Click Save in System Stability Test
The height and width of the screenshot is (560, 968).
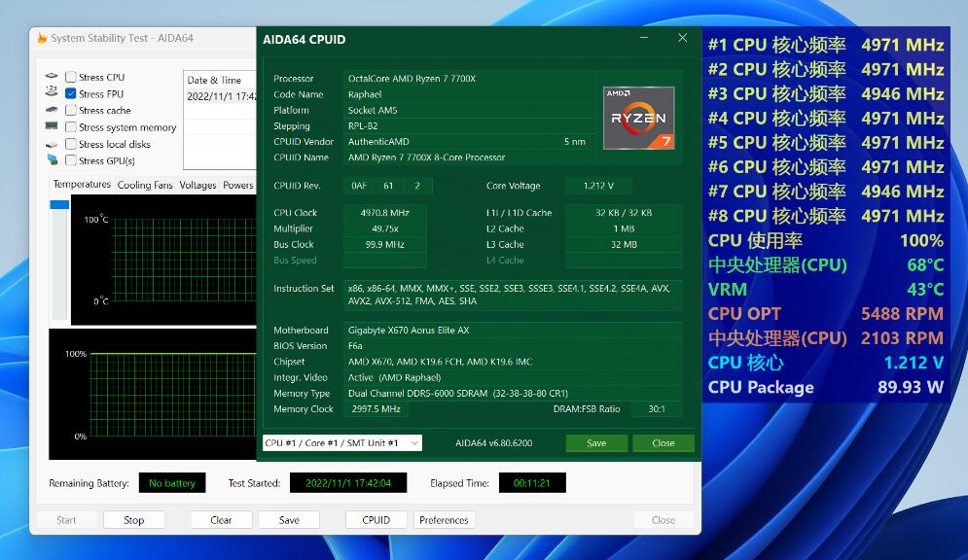point(289,520)
